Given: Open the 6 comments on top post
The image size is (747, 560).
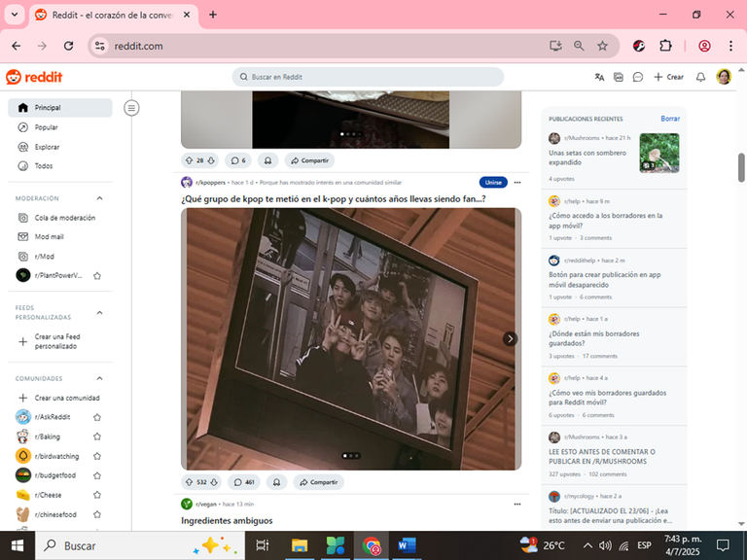Looking at the screenshot, I should [238, 160].
